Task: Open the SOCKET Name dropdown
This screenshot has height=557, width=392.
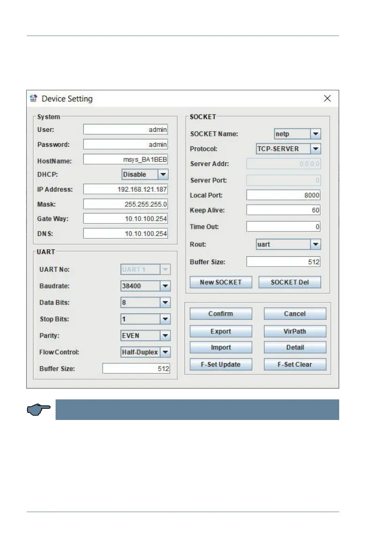Action: pos(316,134)
